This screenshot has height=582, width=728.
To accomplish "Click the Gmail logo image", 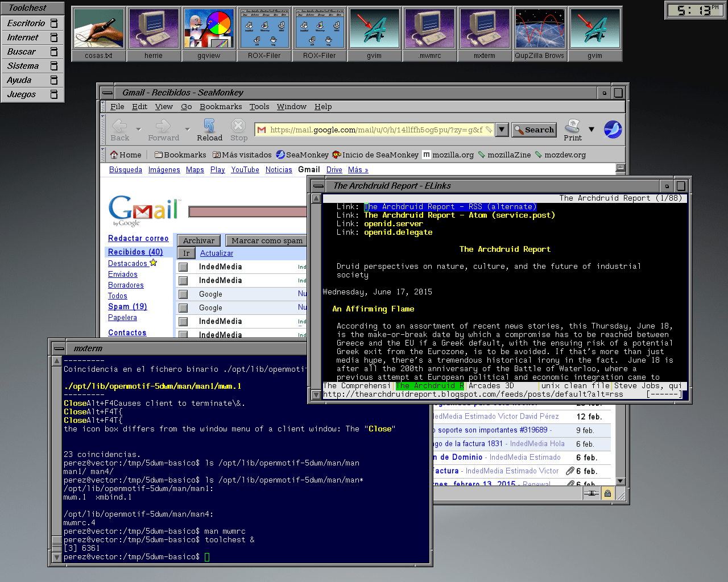I will click(144, 210).
